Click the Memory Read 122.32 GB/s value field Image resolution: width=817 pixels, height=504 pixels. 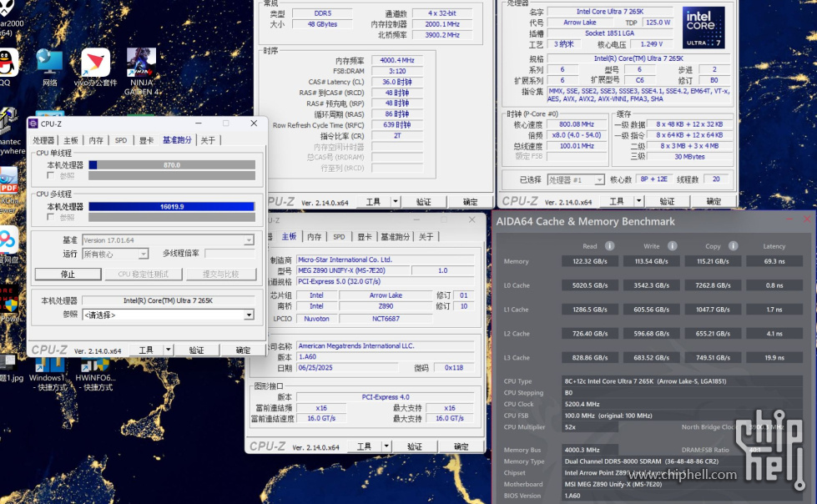[590, 261]
